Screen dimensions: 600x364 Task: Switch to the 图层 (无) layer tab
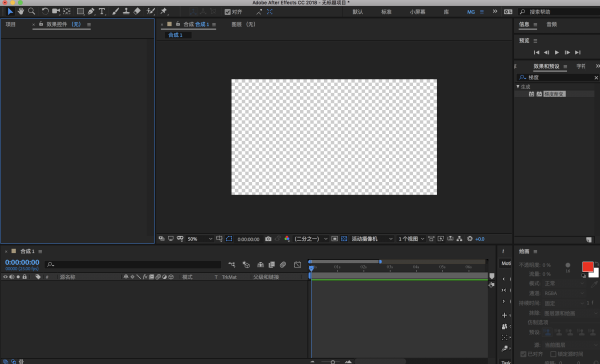(x=243, y=24)
